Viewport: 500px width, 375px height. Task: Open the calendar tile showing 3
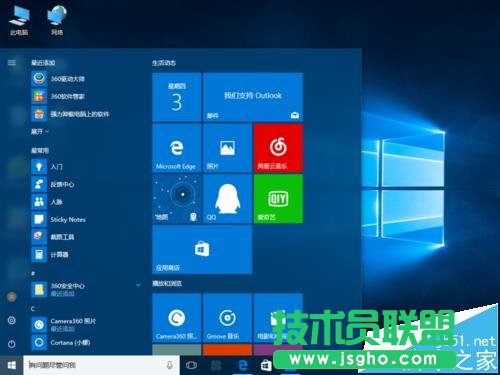[177, 97]
